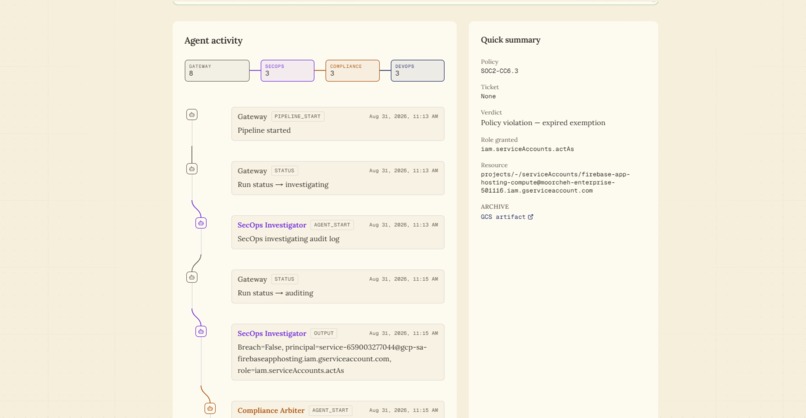806x418 pixels.
Task: Click the SecOps Investigator name on audit log entry
Action: [272, 225]
